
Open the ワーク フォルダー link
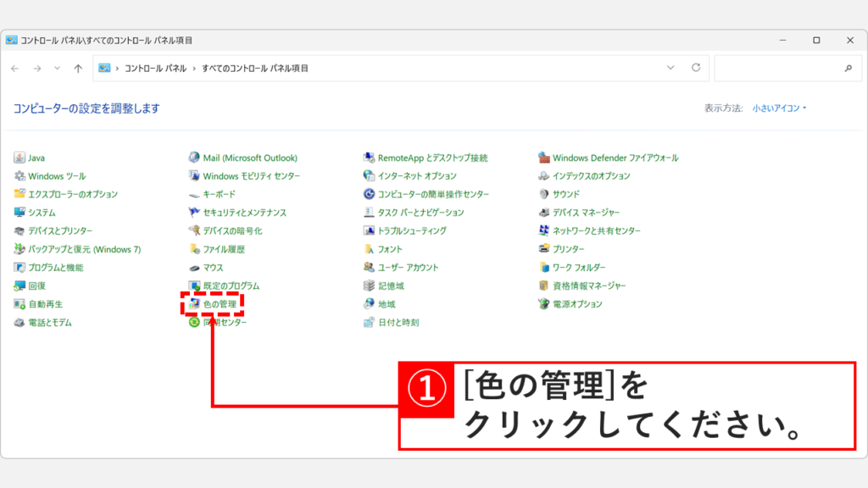(x=579, y=267)
